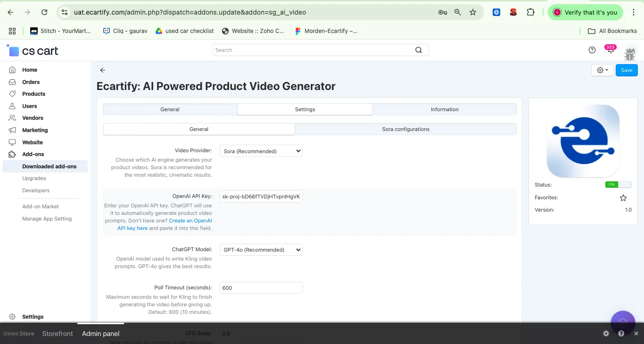
Task: Mark add-on as favorite with star
Action: 623,198
